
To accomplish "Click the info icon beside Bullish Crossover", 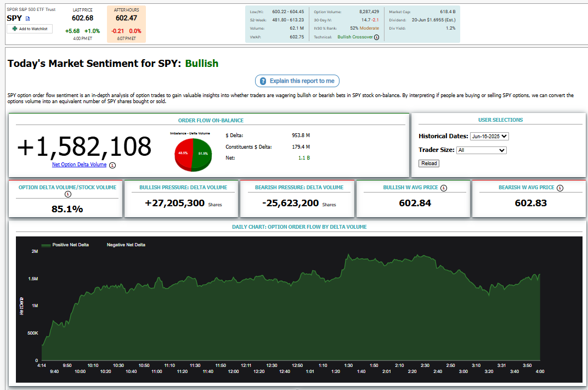I will (376, 37).
